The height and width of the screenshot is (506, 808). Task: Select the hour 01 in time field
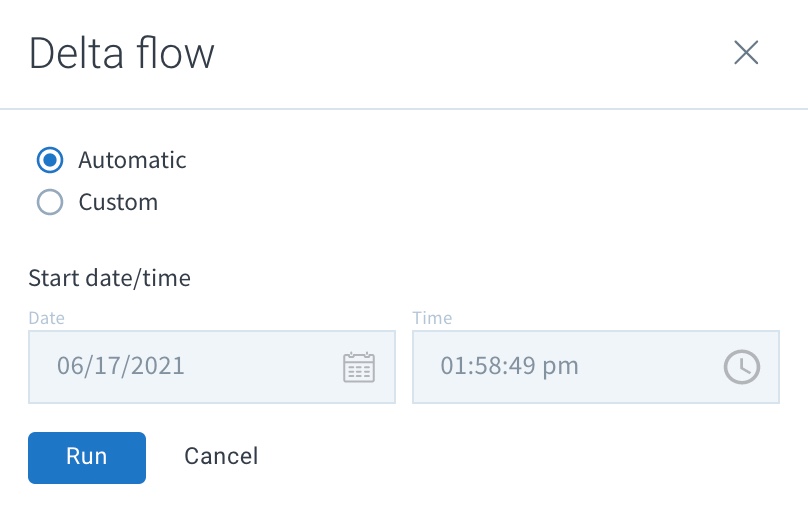453,366
